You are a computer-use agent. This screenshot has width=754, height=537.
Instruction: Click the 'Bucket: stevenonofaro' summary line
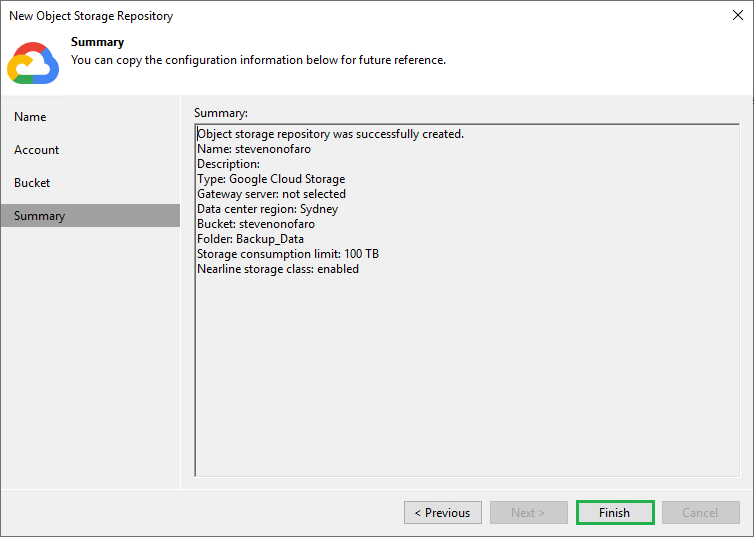pos(256,224)
